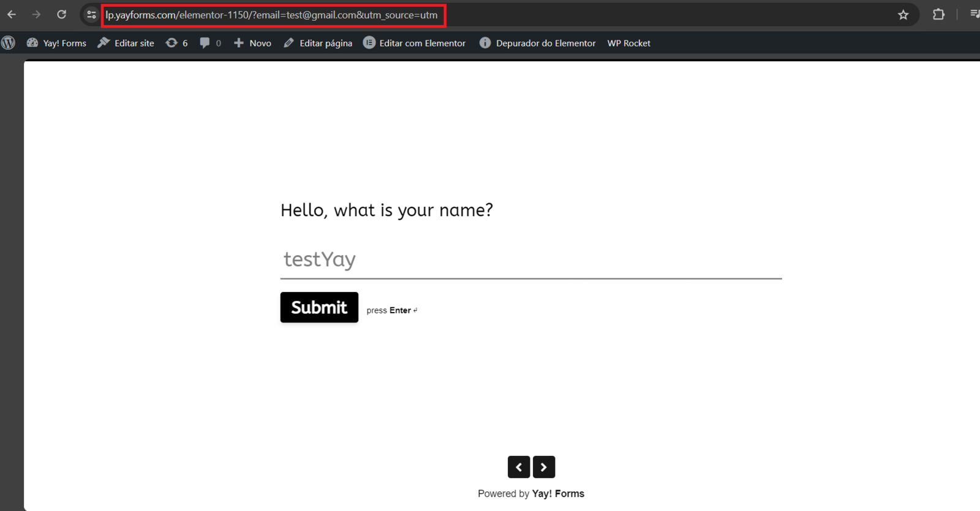
Task: Open the updates icon showing 6
Action: pos(176,43)
